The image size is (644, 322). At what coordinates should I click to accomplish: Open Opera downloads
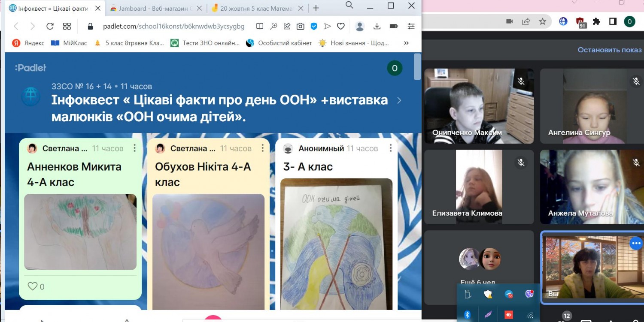coord(377,26)
